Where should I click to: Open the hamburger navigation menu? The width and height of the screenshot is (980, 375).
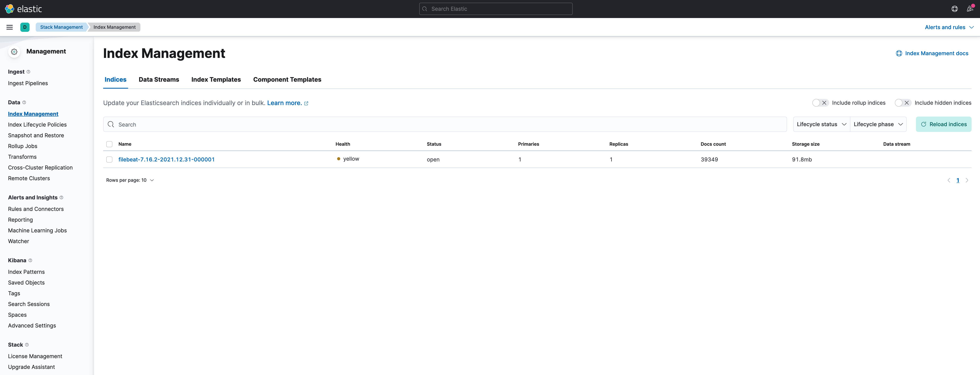10,27
